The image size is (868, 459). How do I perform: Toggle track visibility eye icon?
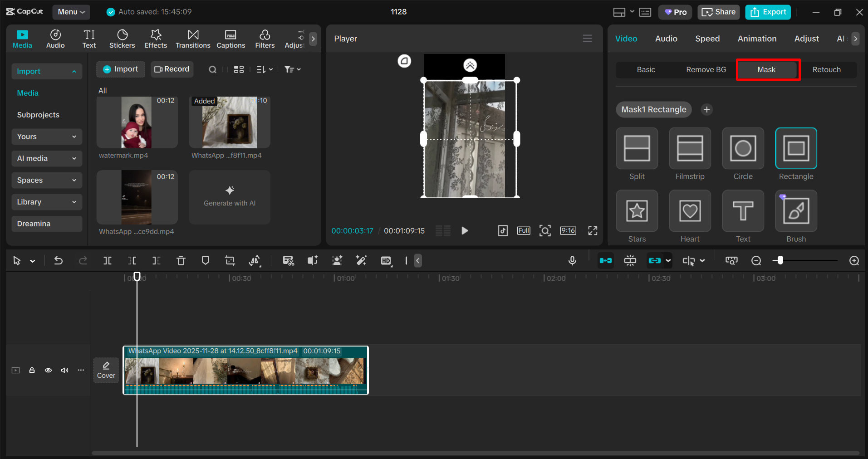(x=48, y=370)
